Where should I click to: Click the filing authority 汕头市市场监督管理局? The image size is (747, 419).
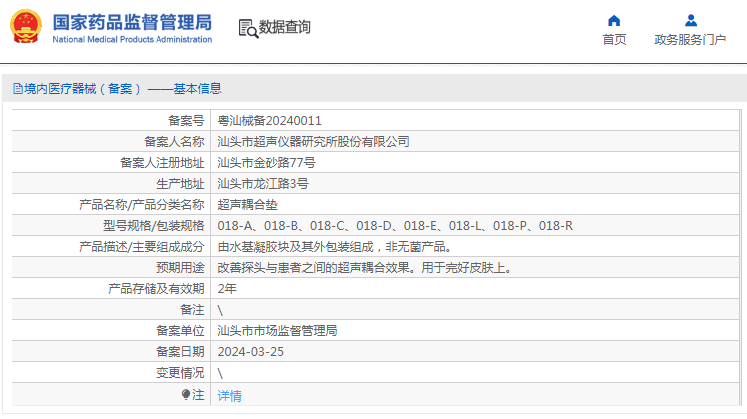[277, 330]
